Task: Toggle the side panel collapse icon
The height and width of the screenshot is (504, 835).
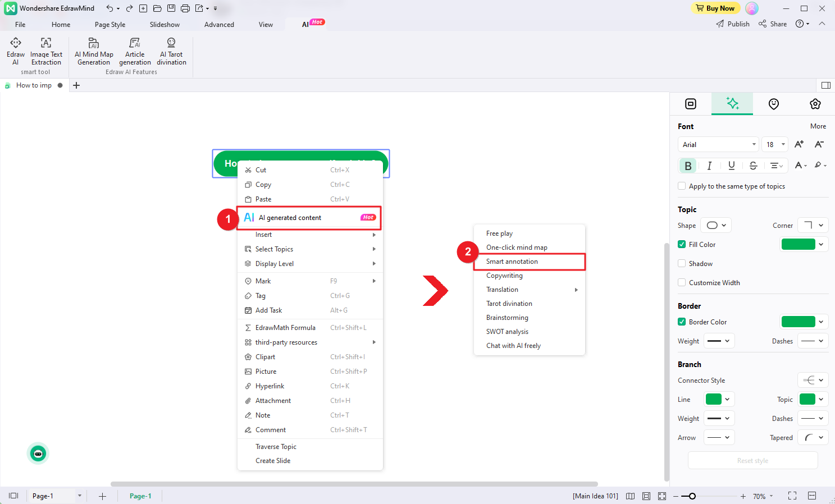Action: pos(825,85)
